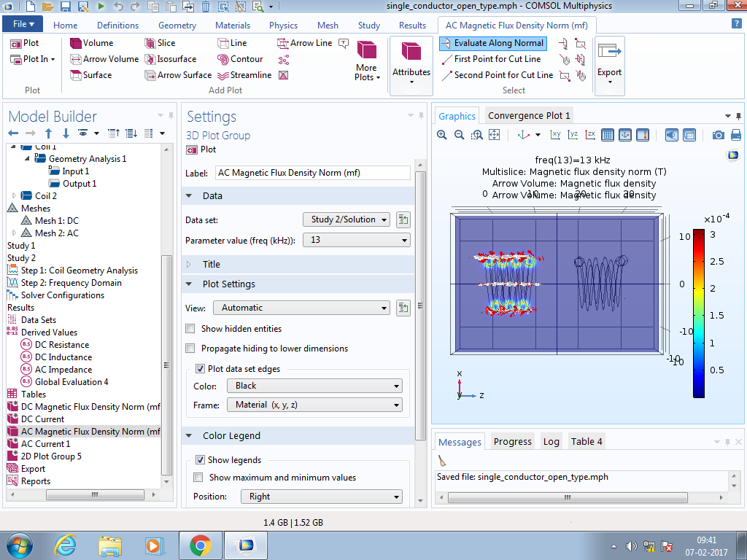Switch to the xy view
747x560 pixels.
click(x=555, y=135)
